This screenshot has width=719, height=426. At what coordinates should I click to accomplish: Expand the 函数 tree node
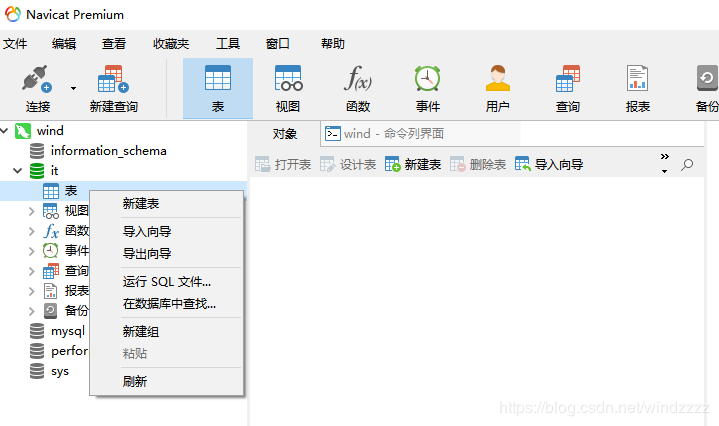coord(31,231)
